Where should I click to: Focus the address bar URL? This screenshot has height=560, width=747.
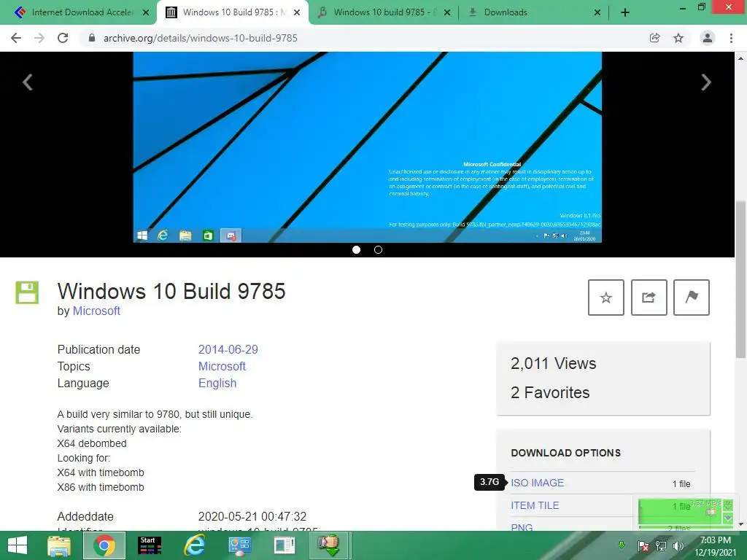pos(200,38)
